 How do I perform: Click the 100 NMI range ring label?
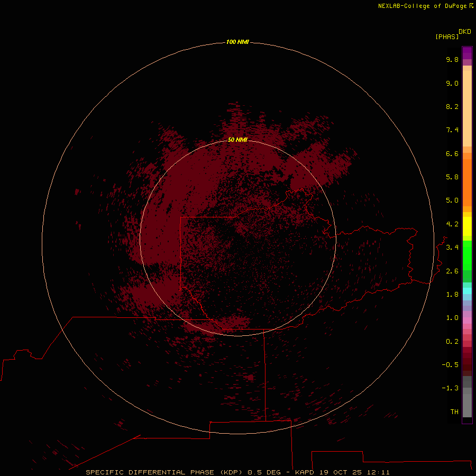[237, 42]
